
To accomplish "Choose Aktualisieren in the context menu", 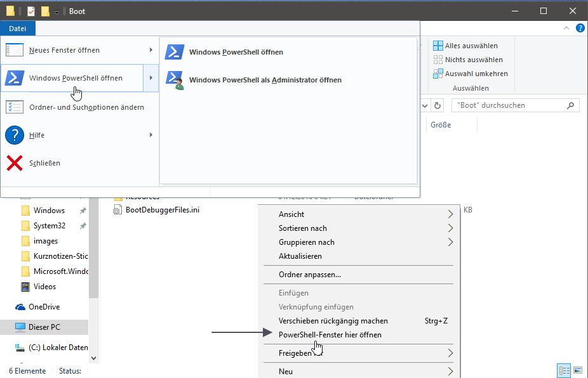I will coord(359,256).
